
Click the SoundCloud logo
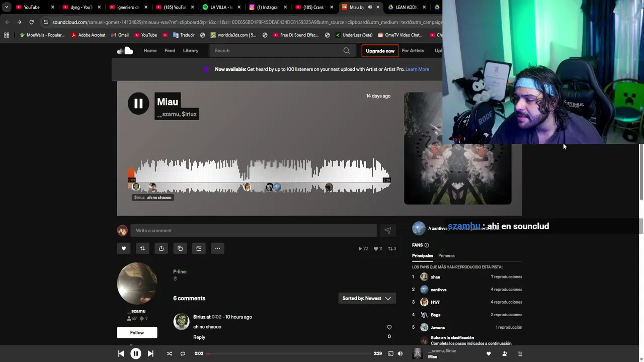pyautogui.click(x=125, y=50)
